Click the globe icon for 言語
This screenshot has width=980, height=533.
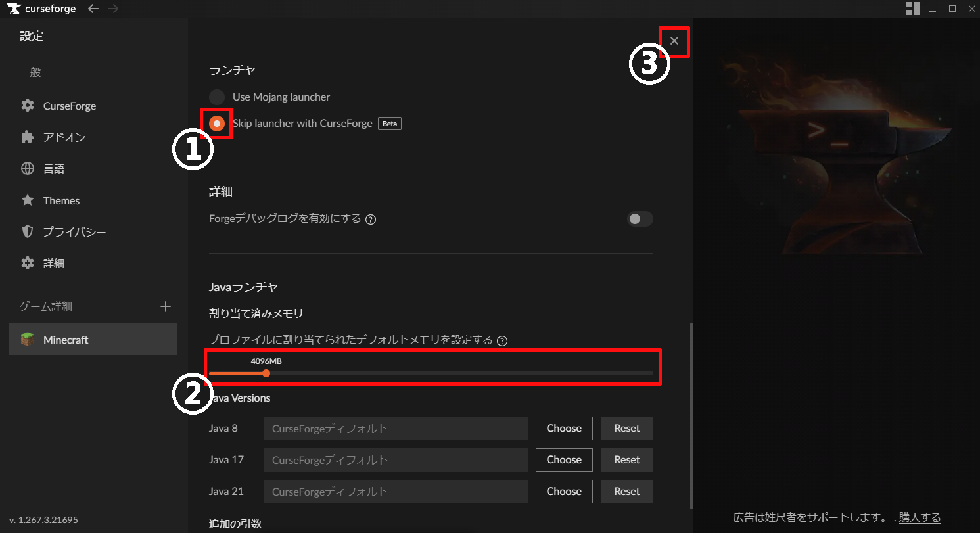coord(28,169)
